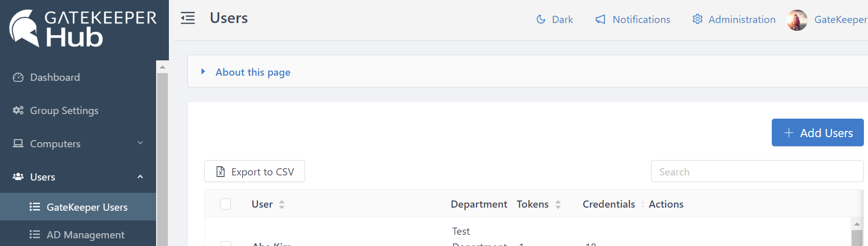
Task: Open AD Management in sidebar
Action: click(x=85, y=235)
